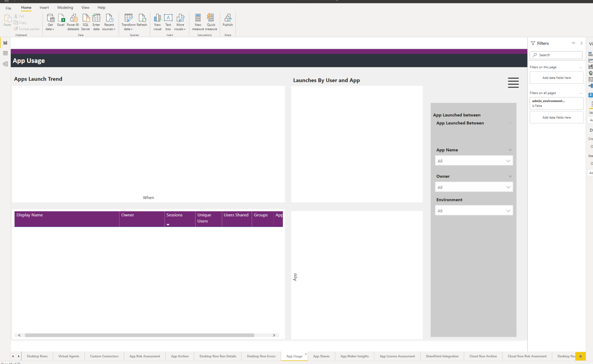The width and height of the screenshot is (593, 364).
Task: Click the Format painter button
Action: 27,29
